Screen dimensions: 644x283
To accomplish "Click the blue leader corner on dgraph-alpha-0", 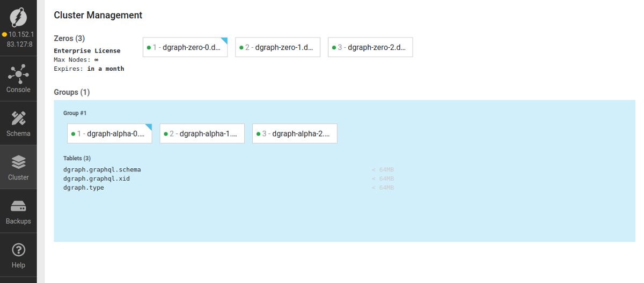I will [149, 127].
